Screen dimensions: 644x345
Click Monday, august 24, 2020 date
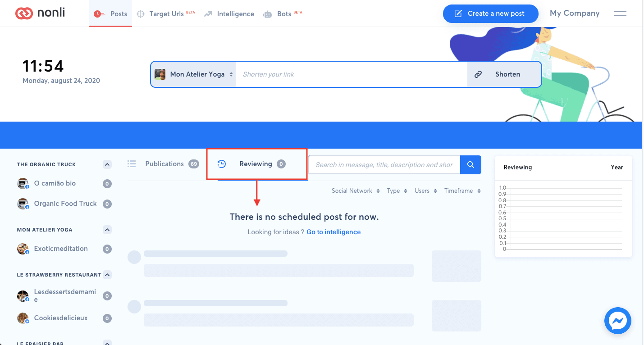61,81
